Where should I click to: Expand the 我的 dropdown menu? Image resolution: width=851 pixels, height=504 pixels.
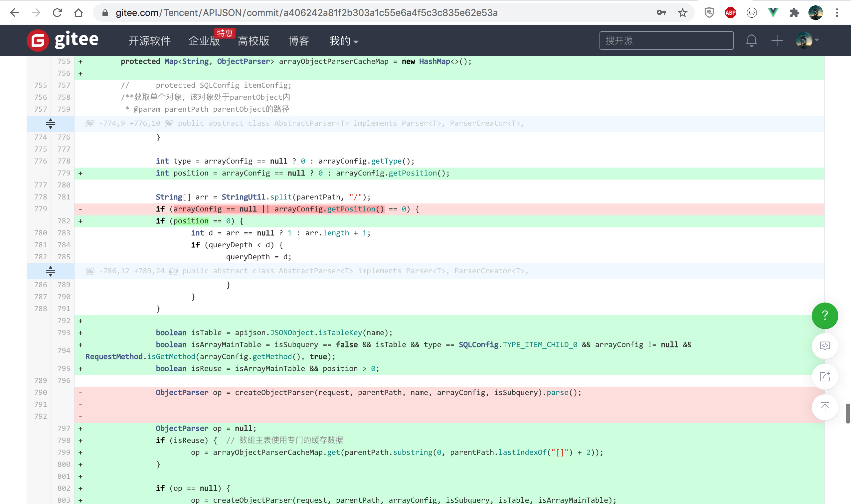click(344, 41)
